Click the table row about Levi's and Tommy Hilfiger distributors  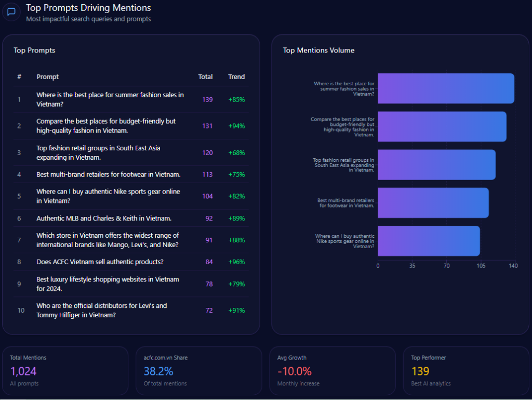tap(101, 311)
